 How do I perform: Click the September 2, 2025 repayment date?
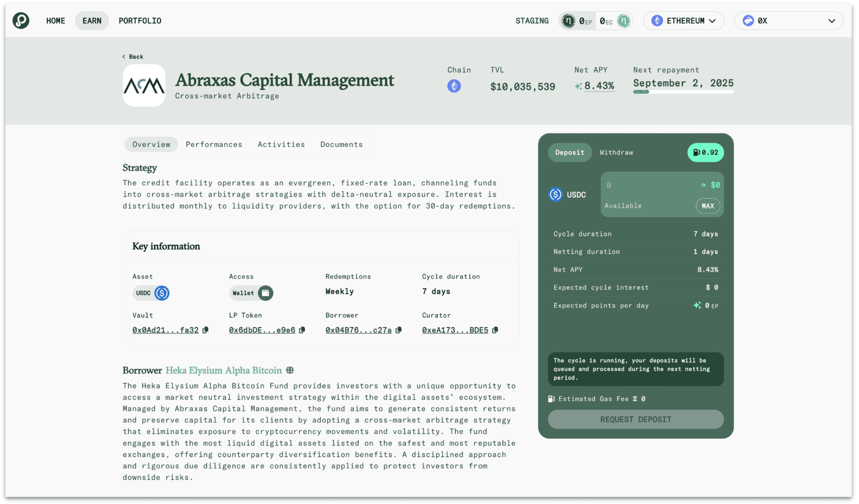click(683, 83)
